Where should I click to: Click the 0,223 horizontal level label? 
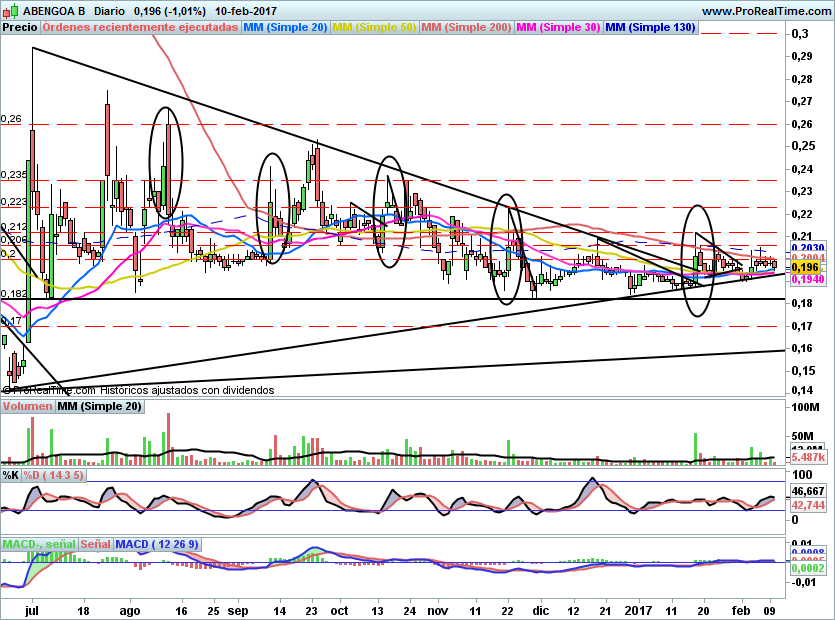pyautogui.click(x=14, y=202)
